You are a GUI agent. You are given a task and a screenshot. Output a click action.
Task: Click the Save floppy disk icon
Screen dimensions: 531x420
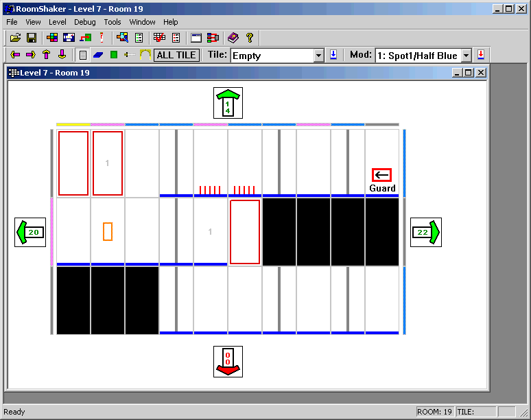tap(31, 38)
